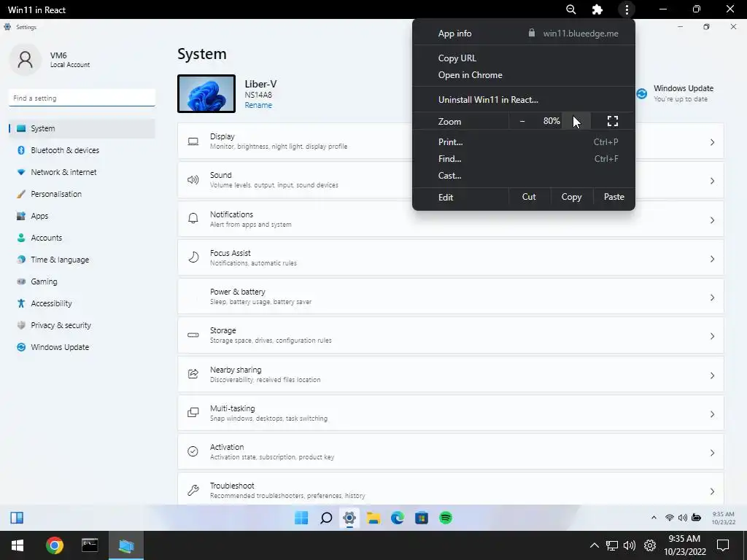747x560 pixels.
Task: Click the Sound speaker icon in settings list
Action: pos(193,180)
